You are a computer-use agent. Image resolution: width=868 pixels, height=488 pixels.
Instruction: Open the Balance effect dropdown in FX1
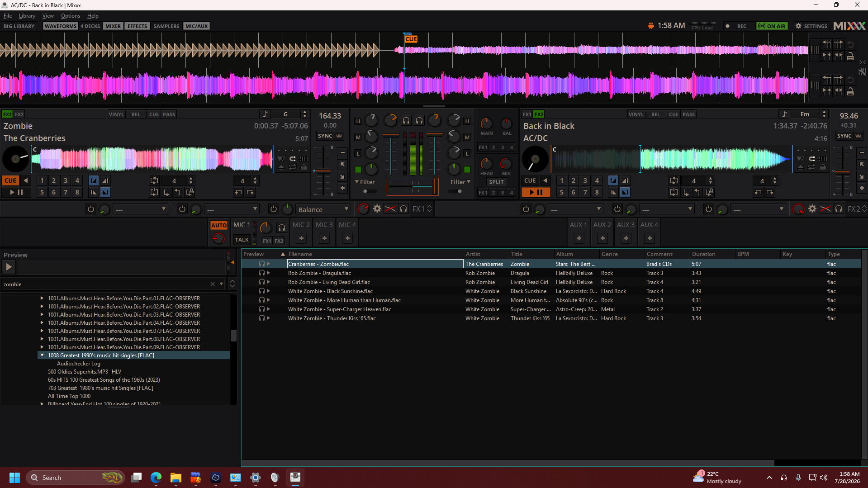tap(323, 209)
